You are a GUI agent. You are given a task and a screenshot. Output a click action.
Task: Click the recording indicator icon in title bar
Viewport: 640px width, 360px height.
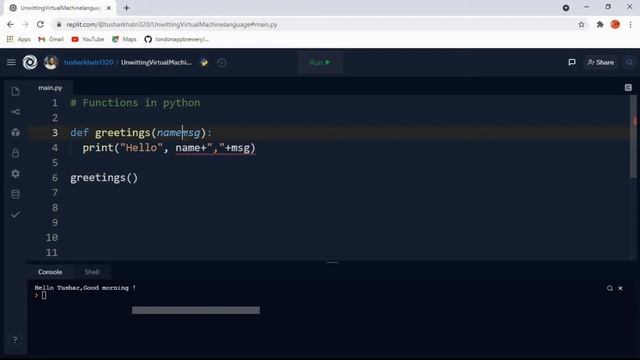[566, 8]
